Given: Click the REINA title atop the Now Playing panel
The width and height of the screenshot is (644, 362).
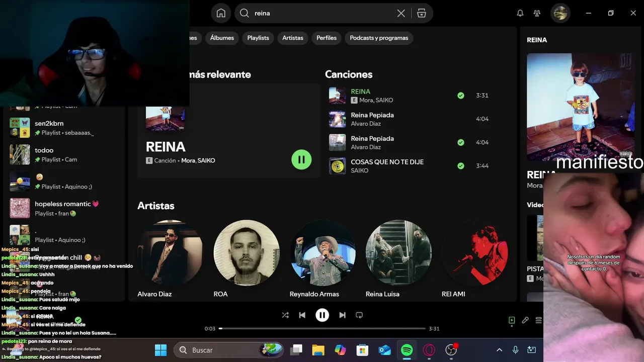Looking at the screenshot, I should coord(537,40).
